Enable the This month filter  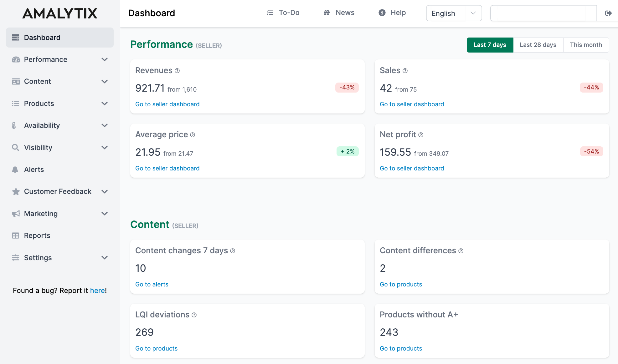pyautogui.click(x=586, y=45)
